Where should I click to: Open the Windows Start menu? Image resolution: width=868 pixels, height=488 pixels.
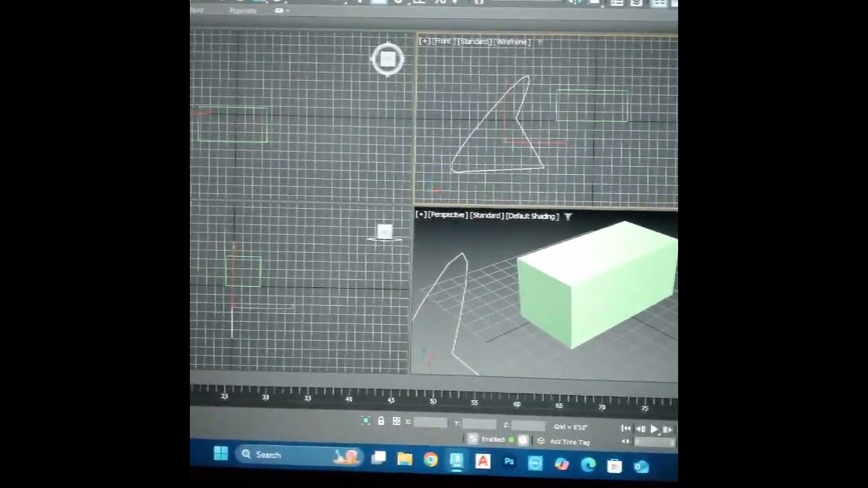220,453
